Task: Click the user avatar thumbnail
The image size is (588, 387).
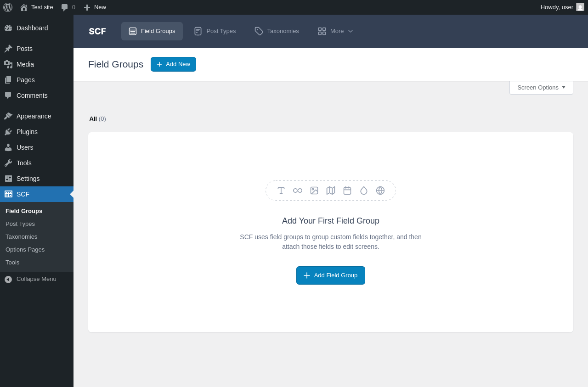Action: [x=580, y=7]
